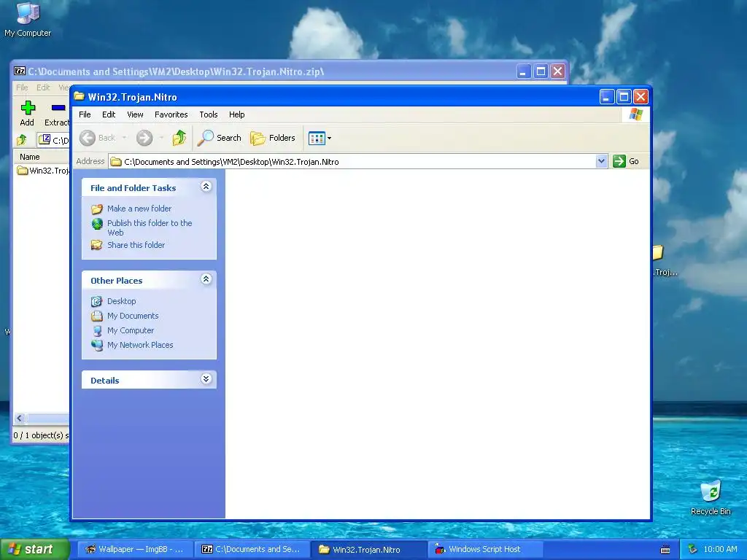Open My Documents from Other Places
Screen dimensions: 747x560
[x=133, y=316]
